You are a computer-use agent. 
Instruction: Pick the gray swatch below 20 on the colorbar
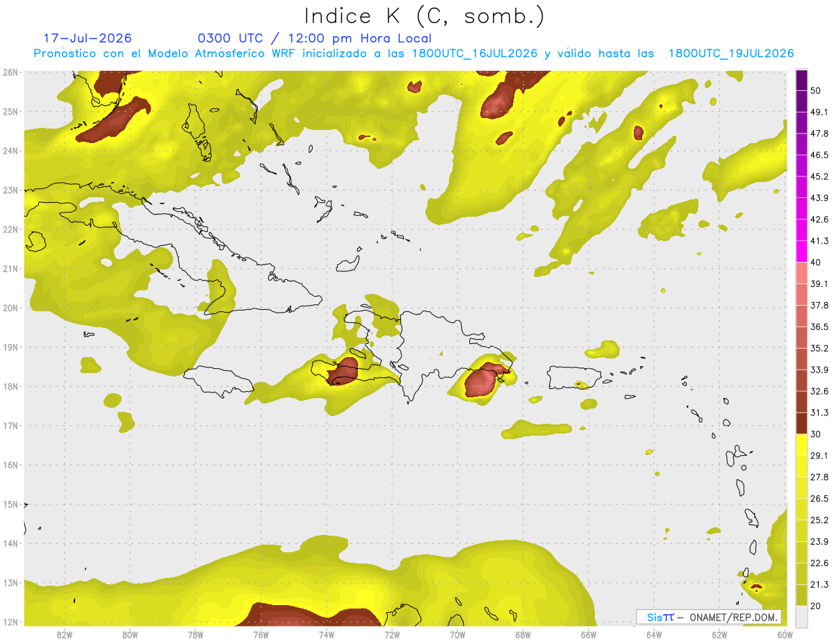[x=801, y=616]
